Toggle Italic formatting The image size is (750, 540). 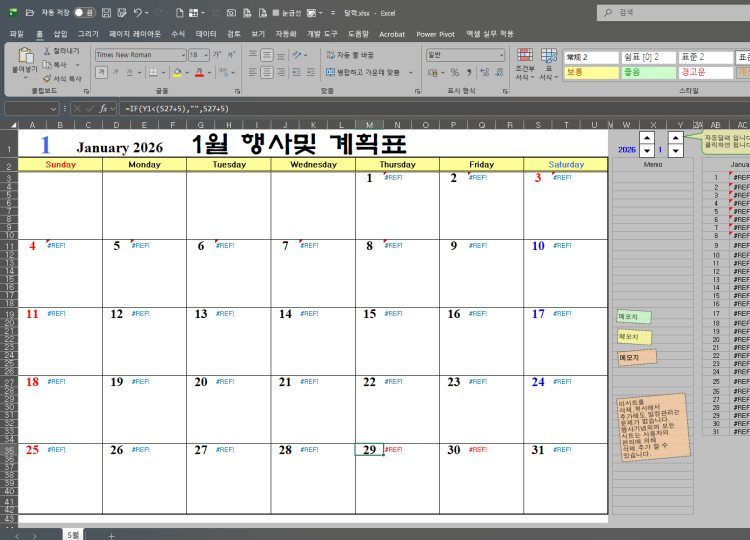coord(115,72)
